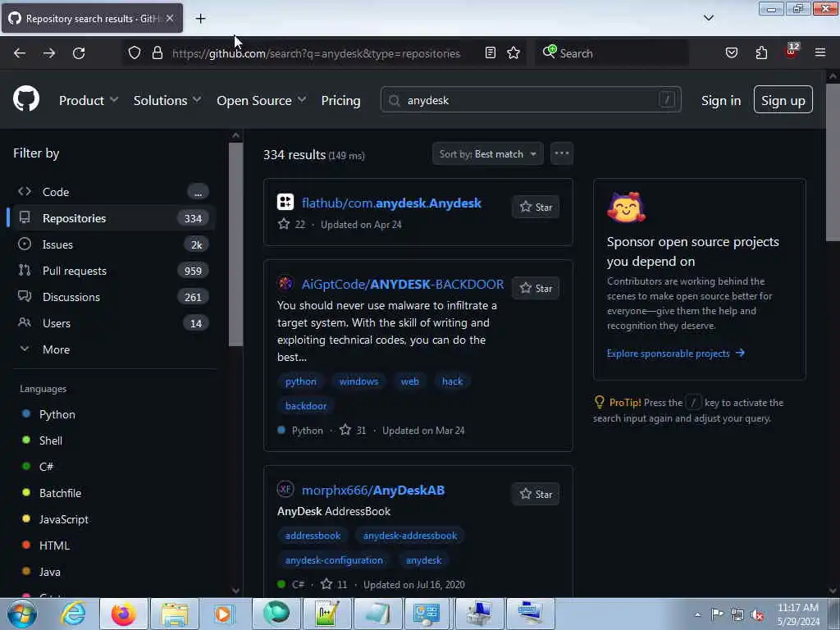
Task: Open a new tab with the plus button
Action: (x=200, y=19)
